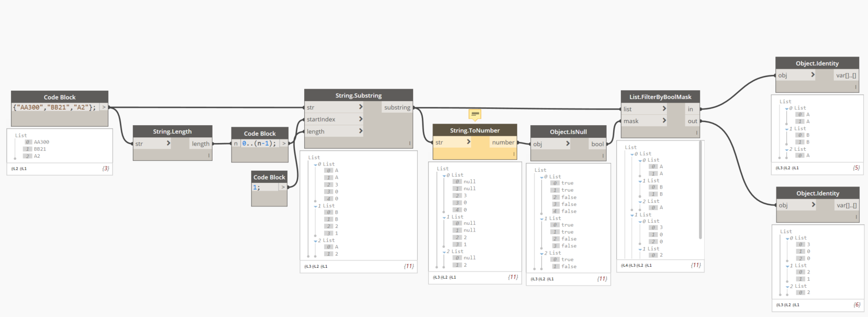Screen dimensions: 868x317
Task: Click the bool output port on Object.IsNull
Action: (597, 144)
